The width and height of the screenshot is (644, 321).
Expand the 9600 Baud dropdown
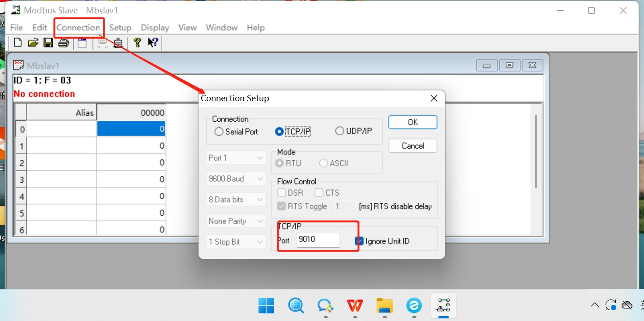coord(237,179)
